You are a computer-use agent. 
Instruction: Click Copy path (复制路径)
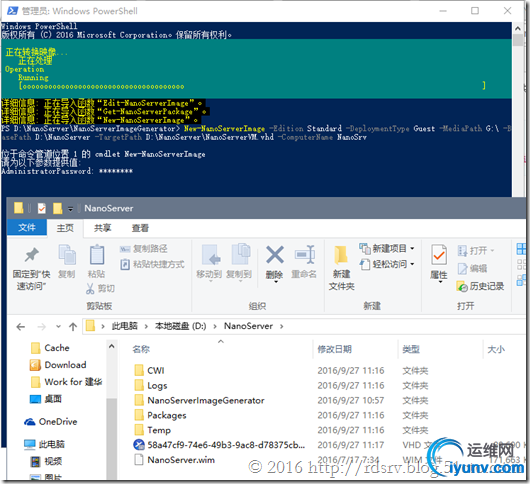coord(144,249)
